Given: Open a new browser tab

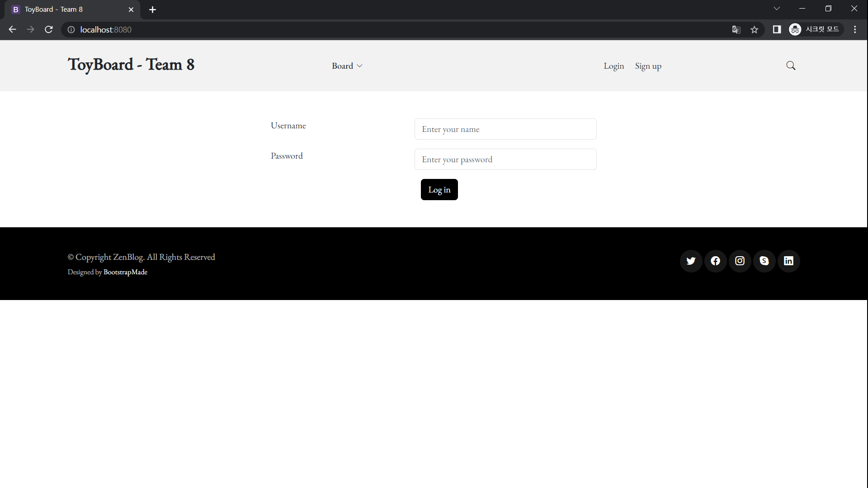Looking at the screenshot, I should click(x=152, y=9).
